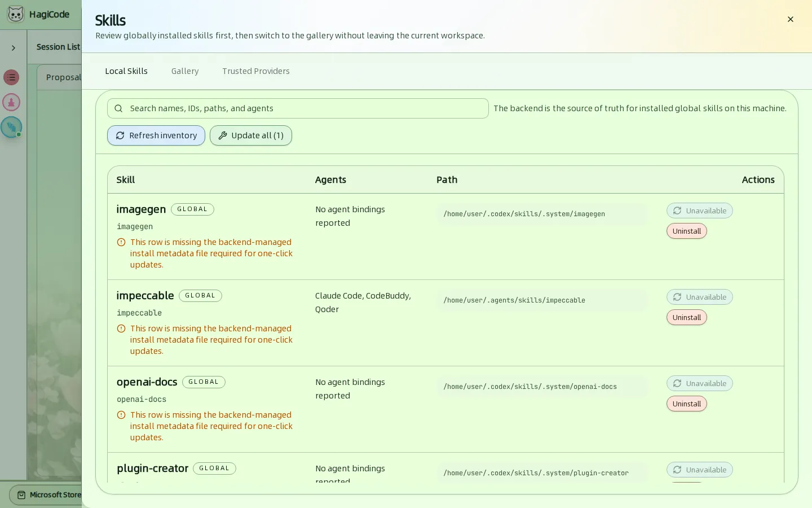
Task: Click the warning icon under imagegen
Action: click(121, 242)
